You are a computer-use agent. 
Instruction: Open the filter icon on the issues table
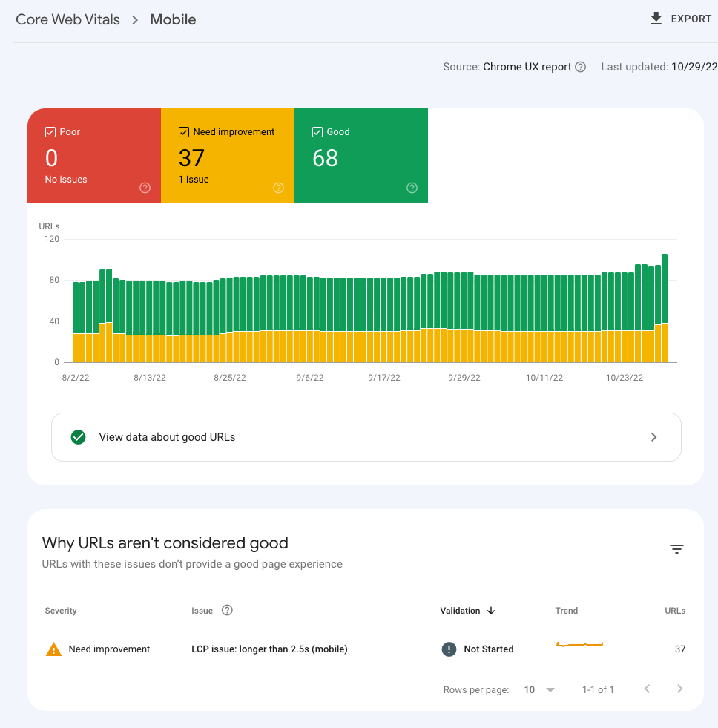pyautogui.click(x=676, y=549)
